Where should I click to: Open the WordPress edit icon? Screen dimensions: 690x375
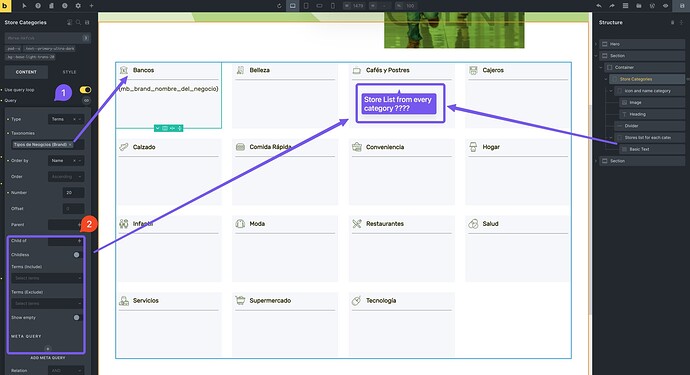click(652, 6)
